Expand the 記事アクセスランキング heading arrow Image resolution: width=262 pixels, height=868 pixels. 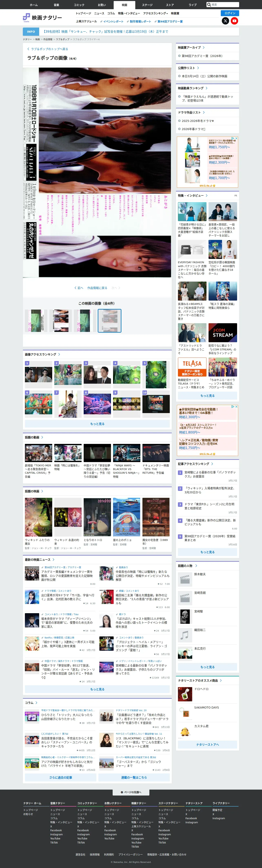tap(212, 464)
